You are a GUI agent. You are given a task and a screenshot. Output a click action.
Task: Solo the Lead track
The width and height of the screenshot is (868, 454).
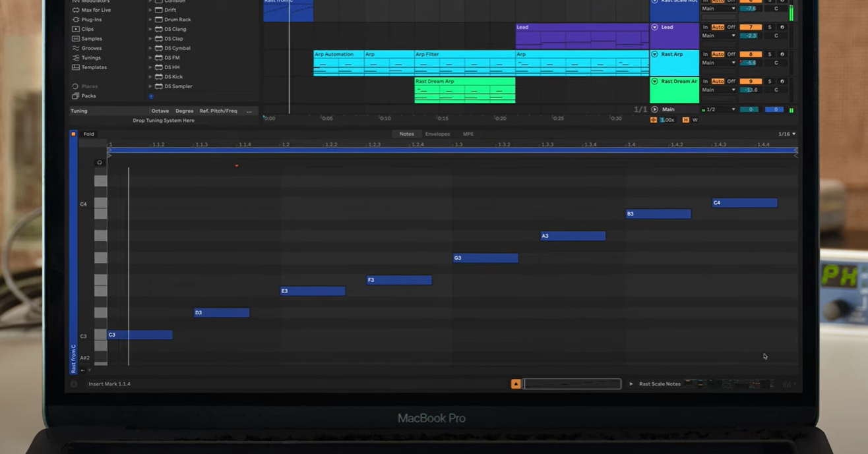770,27
